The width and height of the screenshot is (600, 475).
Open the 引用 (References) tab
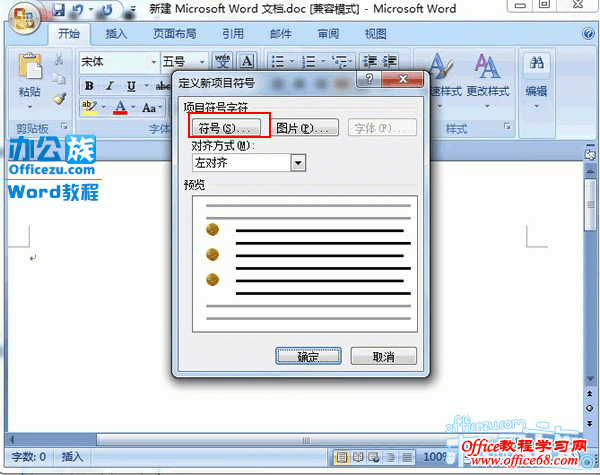[x=233, y=34]
